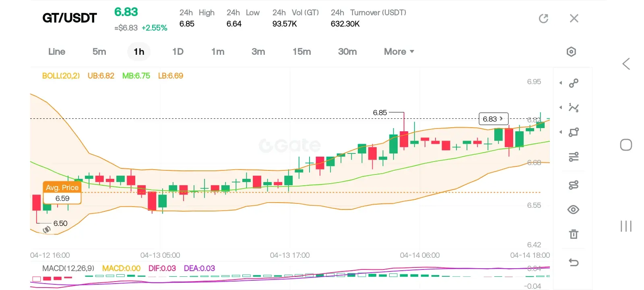Delete drawings with the trash icon

point(574,234)
